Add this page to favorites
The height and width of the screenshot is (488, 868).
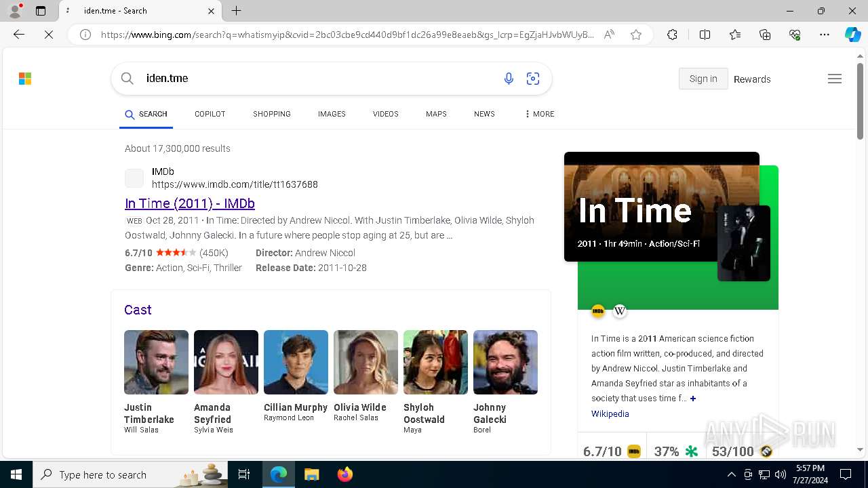636,35
